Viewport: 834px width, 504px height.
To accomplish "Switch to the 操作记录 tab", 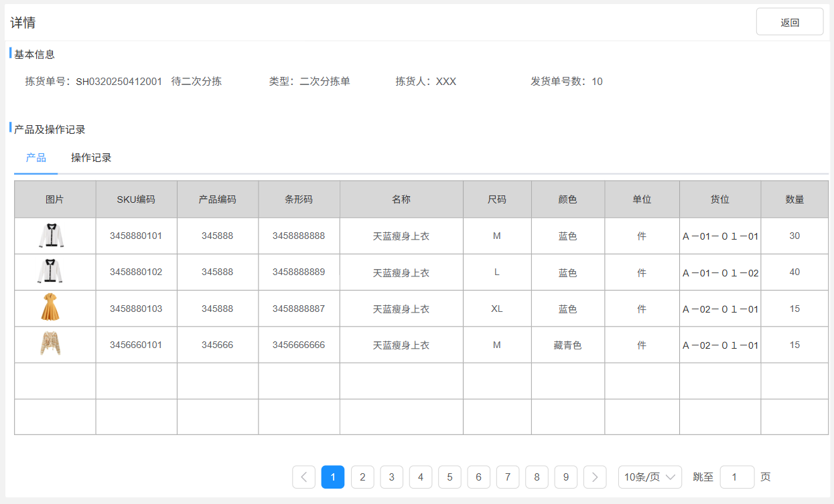I will (91, 158).
